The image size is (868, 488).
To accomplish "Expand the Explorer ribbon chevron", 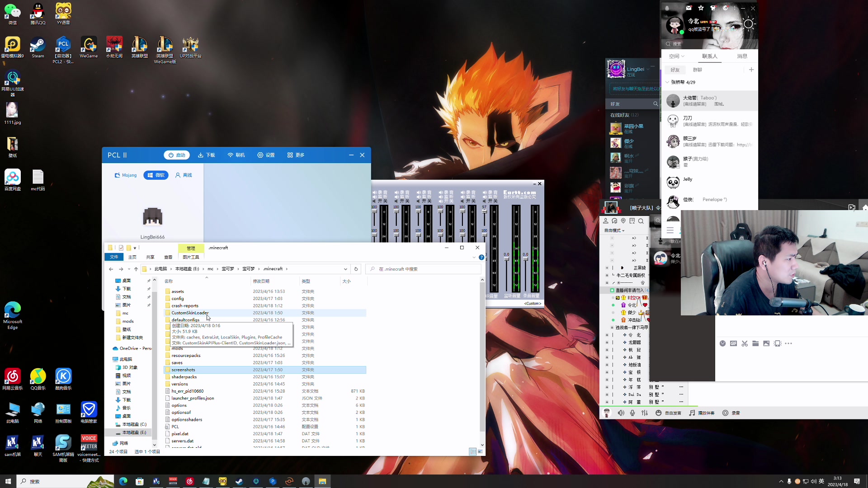I will [x=474, y=257].
